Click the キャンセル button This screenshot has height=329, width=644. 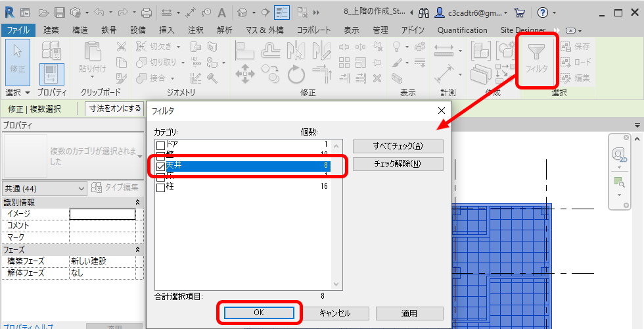[334, 313]
